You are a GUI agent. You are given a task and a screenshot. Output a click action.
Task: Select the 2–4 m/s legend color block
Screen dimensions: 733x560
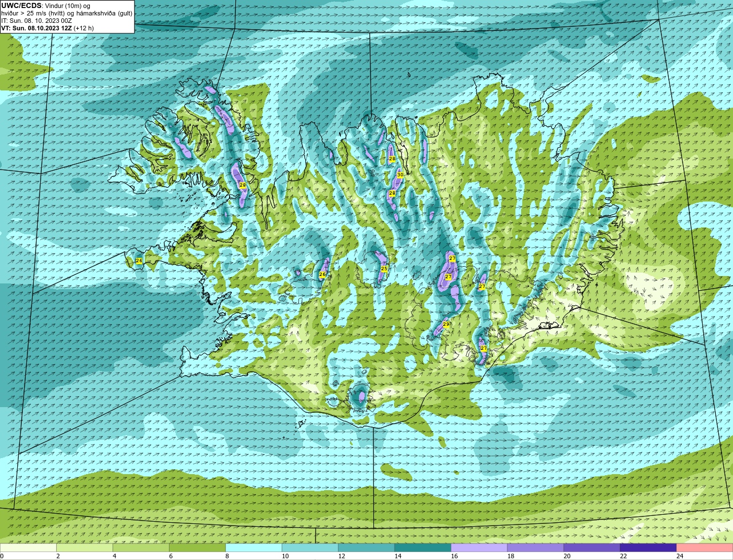click(85, 548)
